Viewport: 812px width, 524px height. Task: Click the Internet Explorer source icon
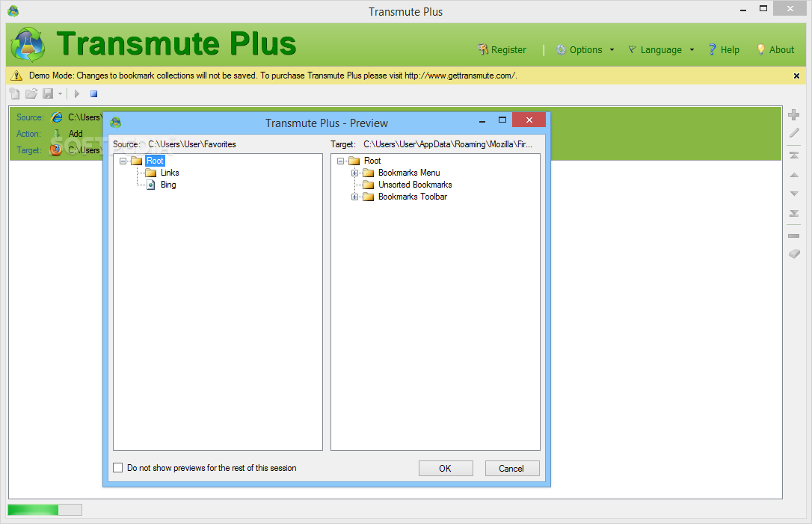pos(56,117)
